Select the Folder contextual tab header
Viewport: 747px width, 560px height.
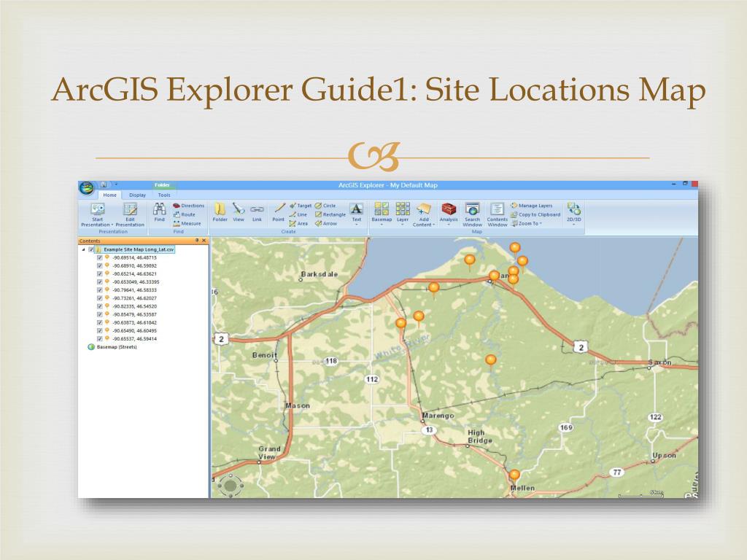tap(163, 184)
